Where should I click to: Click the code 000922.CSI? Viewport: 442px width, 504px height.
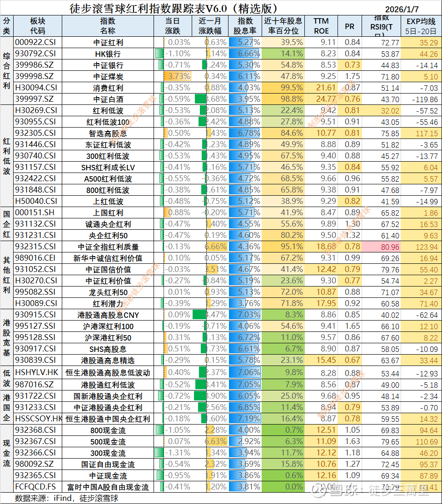click(x=35, y=42)
